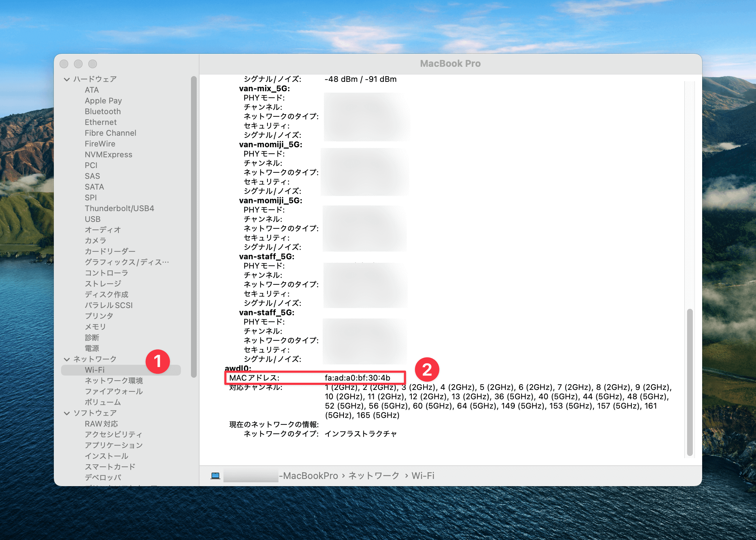Zoom the MacBook Pro window
Image resolution: width=756 pixels, height=540 pixels.
click(93, 64)
